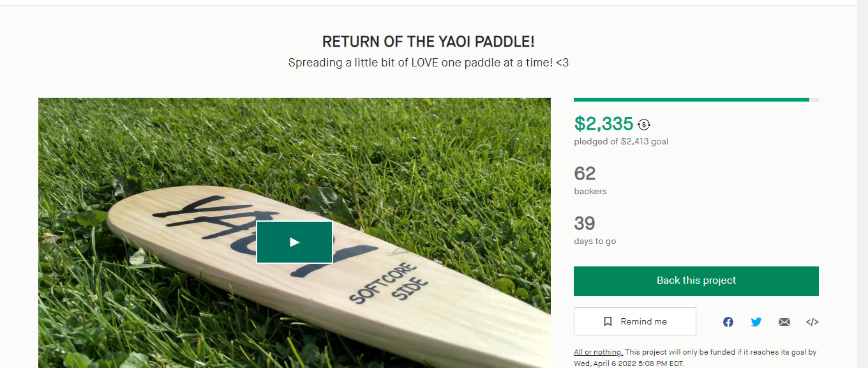Click the page's vertical scrollbar
Screen dimensions: 868x368
[862, 184]
